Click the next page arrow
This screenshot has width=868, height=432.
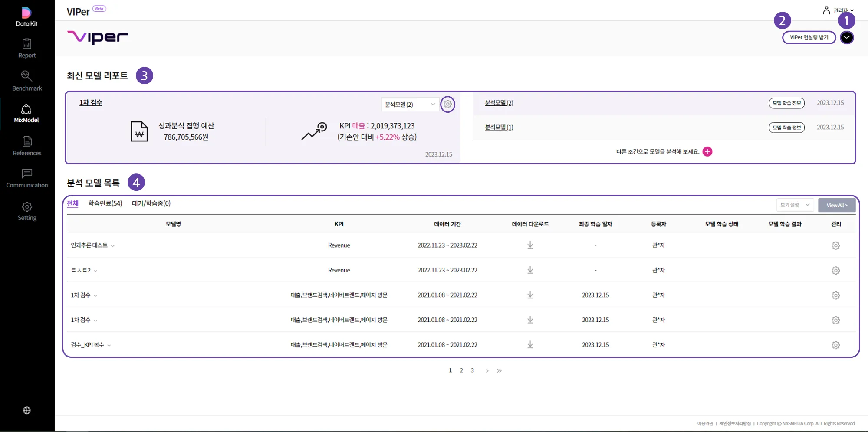coord(487,370)
